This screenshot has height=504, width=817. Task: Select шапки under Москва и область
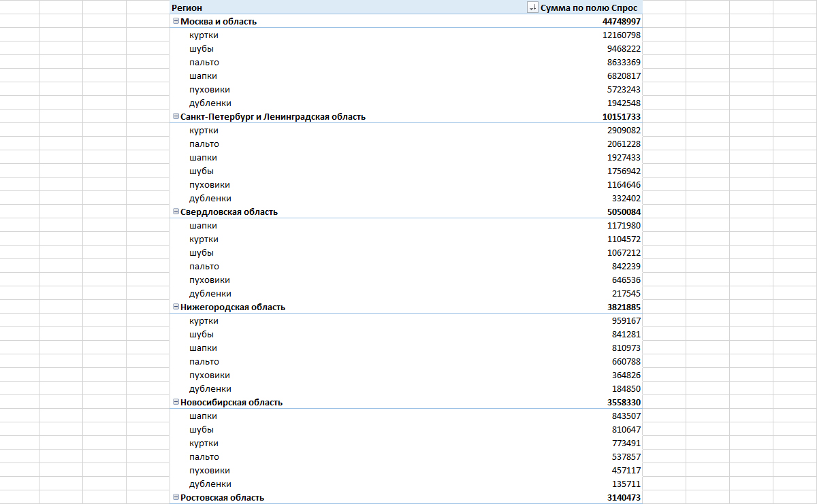(x=204, y=75)
